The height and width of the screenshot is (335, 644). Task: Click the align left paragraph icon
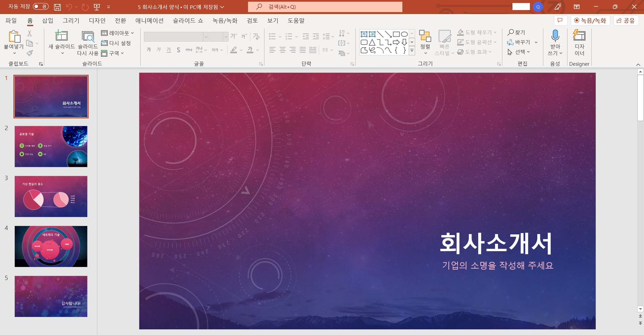click(x=272, y=50)
